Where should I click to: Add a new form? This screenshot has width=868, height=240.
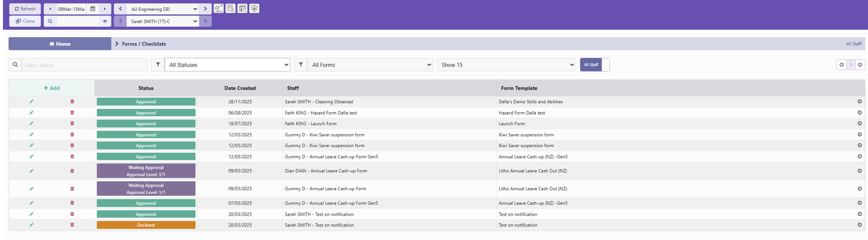(x=52, y=88)
